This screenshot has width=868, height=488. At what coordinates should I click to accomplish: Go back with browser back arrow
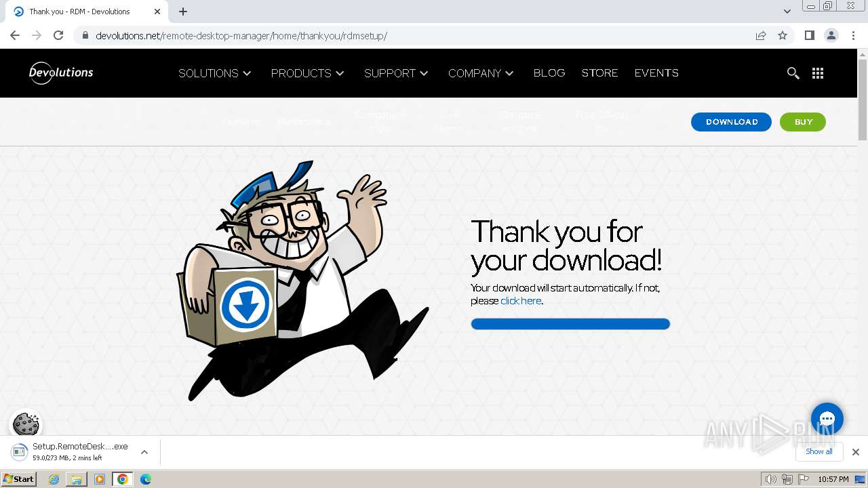coord(15,35)
